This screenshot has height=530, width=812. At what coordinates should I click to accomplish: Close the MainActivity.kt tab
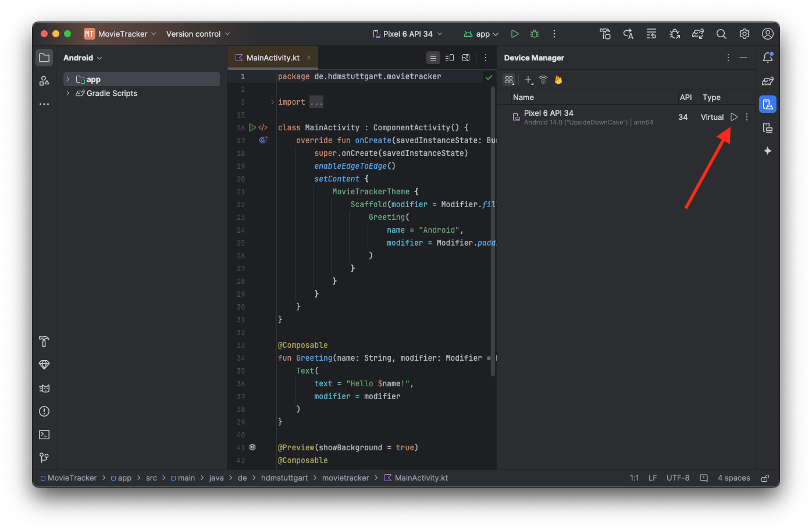(x=309, y=58)
